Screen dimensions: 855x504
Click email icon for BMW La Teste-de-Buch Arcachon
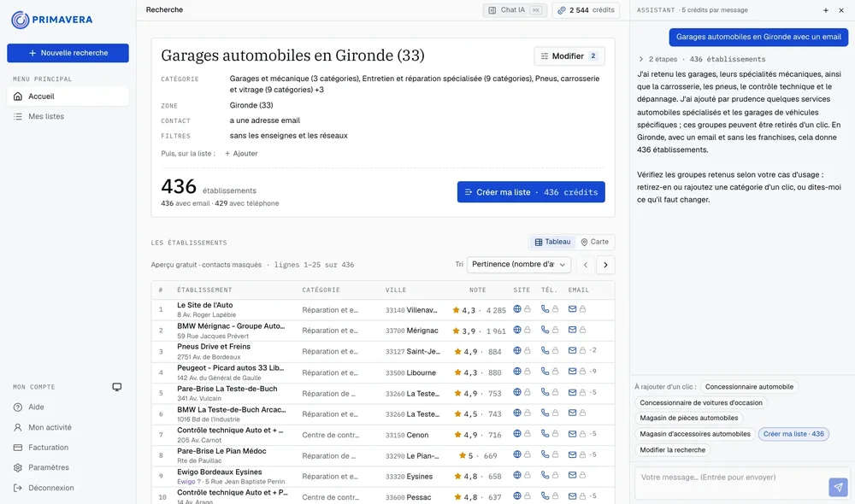572,413
